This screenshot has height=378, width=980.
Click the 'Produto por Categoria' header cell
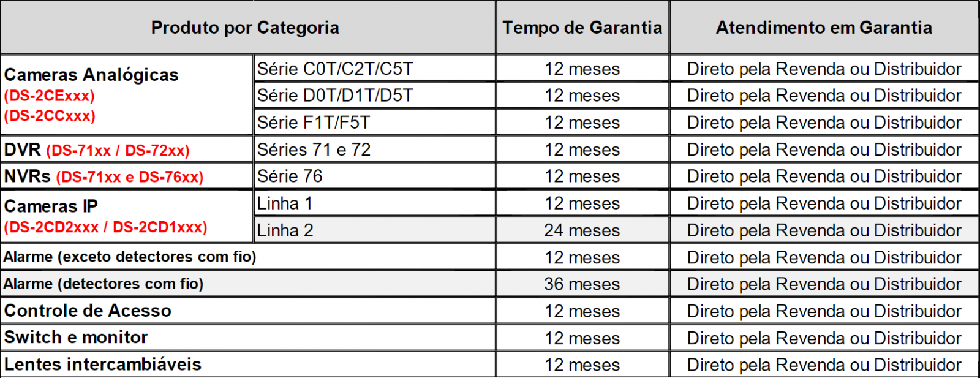(x=245, y=28)
